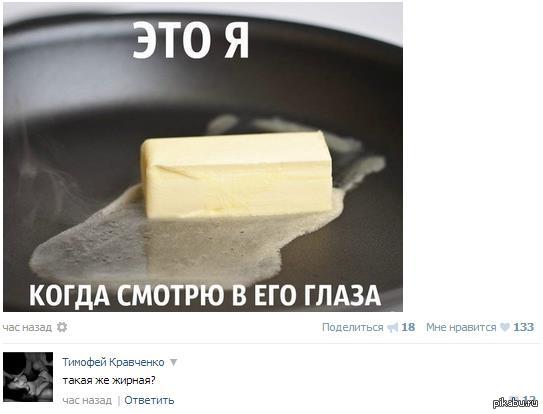
Task: Like the comment via its faded heart counter
Action: [524, 399]
